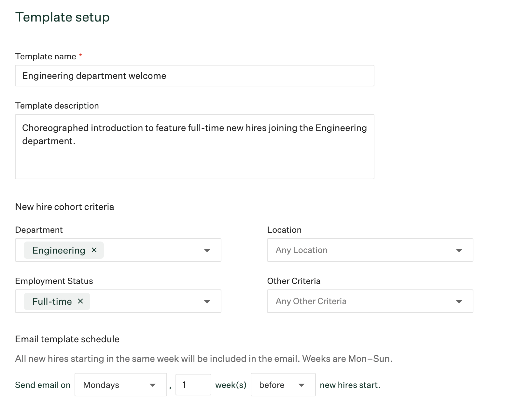
Task: Remove the Engineering department tag
Action: pyautogui.click(x=94, y=250)
